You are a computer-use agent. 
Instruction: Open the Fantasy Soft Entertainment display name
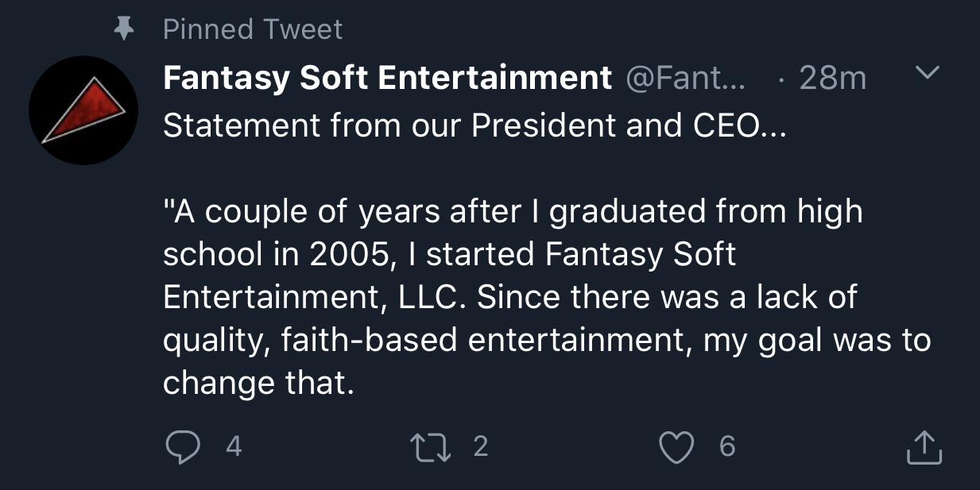click(387, 78)
